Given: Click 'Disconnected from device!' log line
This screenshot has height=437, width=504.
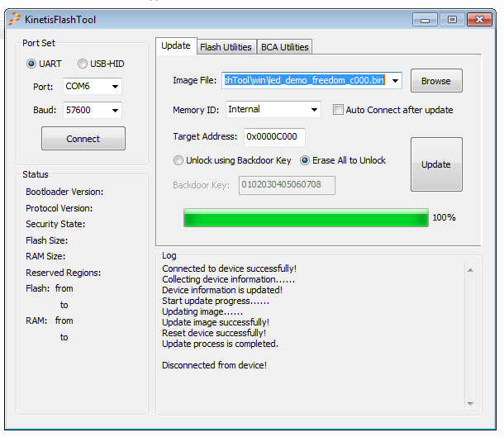Looking at the screenshot, I should click(x=214, y=365).
